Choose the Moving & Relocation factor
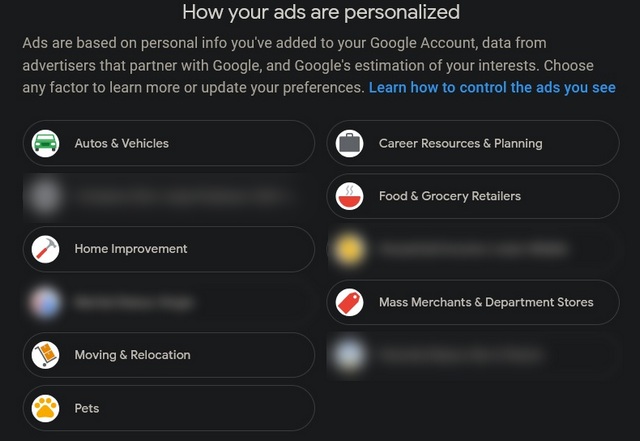 click(169, 355)
